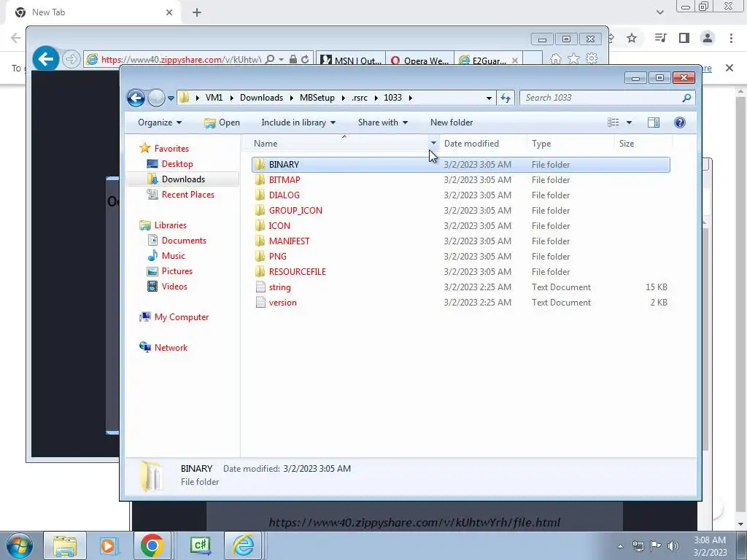Viewport: 747px width, 560px height.
Task: Refresh the Explorer folder view
Action: click(x=506, y=98)
